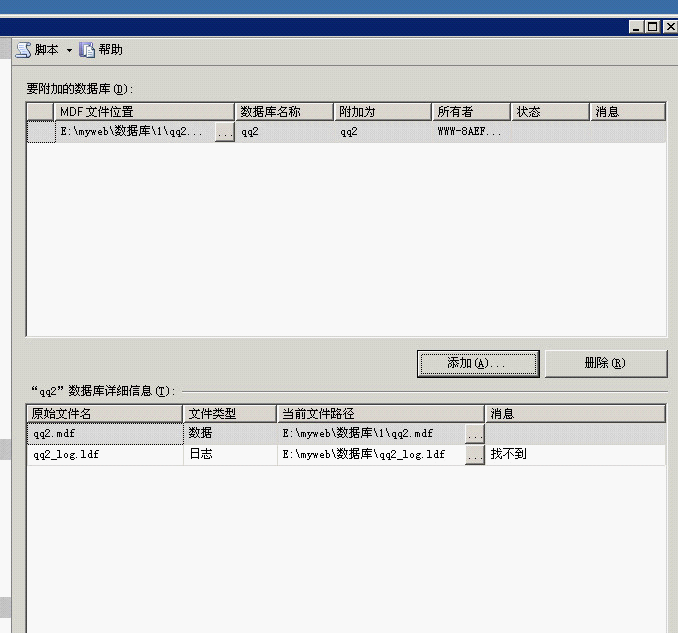Select the qq2_log.ldf file row

104,455
